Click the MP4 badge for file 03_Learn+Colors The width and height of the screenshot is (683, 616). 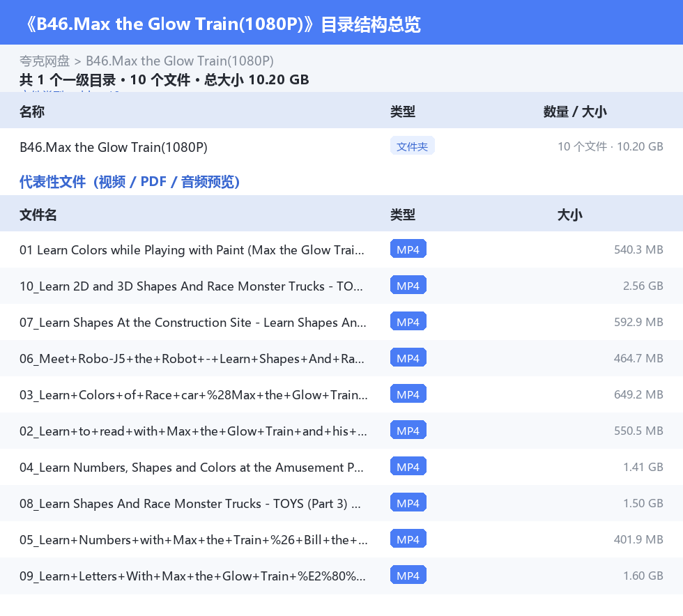point(408,394)
